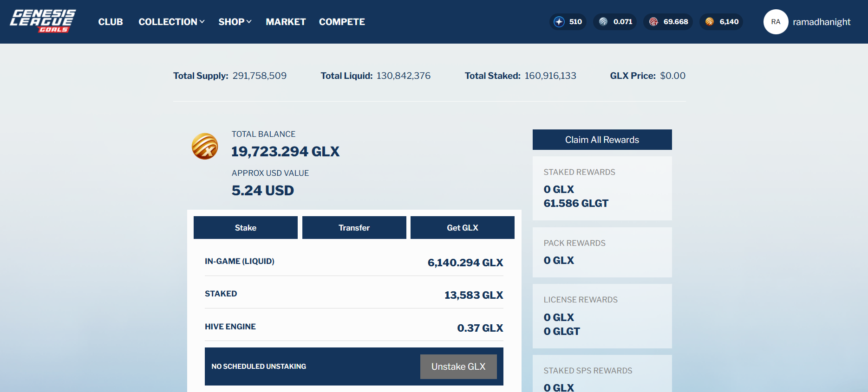Click the Hive Engine 0.37 GLX amount
Viewport: 868px width, 392px height.
coord(480,328)
